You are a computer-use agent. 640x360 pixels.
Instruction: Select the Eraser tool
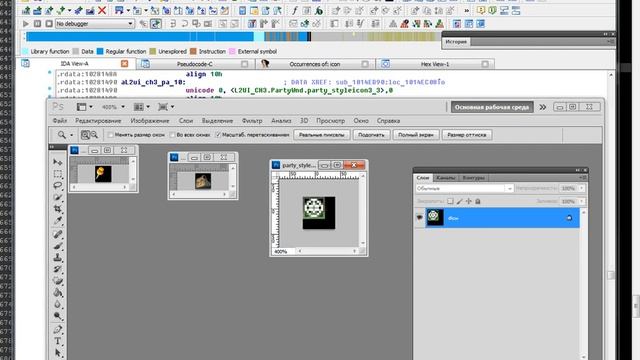(58, 281)
